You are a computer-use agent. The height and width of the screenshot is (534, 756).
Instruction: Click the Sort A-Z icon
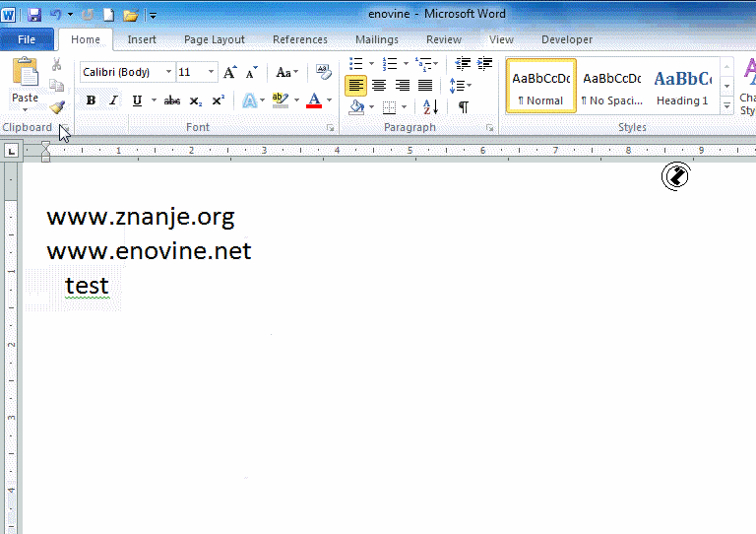pos(430,107)
